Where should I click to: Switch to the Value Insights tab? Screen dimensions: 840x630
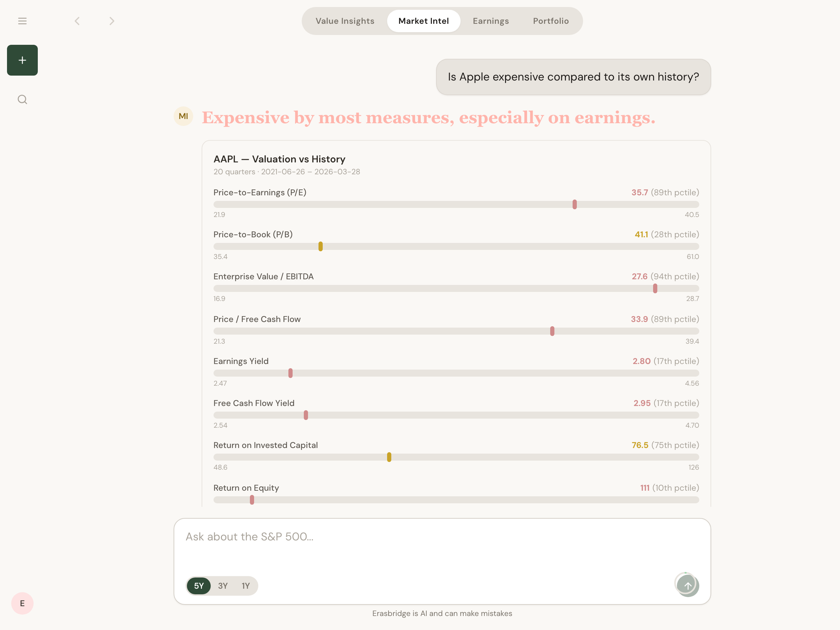[345, 21]
